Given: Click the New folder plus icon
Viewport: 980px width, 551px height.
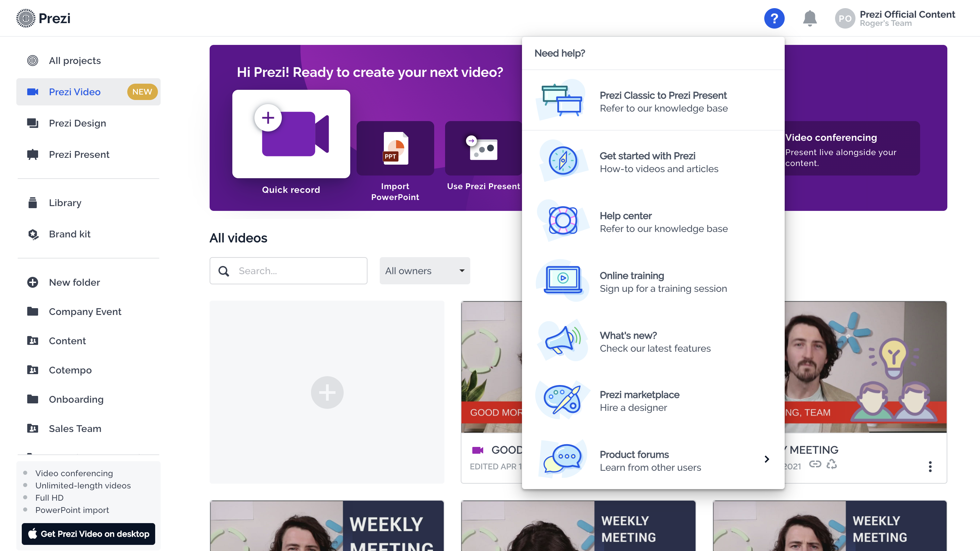Looking at the screenshot, I should pos(33,282).
